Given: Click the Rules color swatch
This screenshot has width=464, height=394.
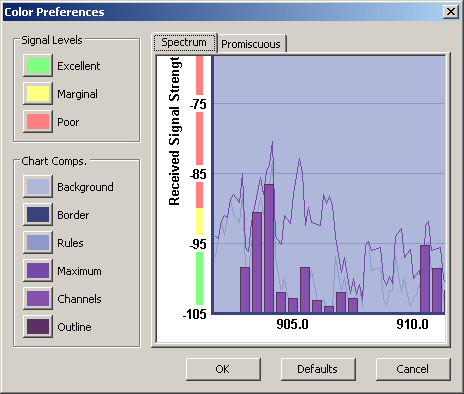Looking at the screenshot, I should click(x=38, y=242).
